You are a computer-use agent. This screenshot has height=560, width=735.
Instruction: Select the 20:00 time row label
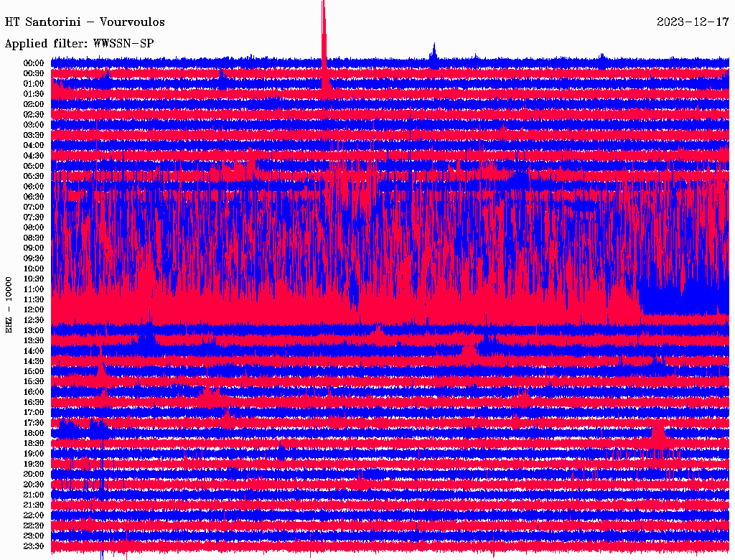point(34,474)
